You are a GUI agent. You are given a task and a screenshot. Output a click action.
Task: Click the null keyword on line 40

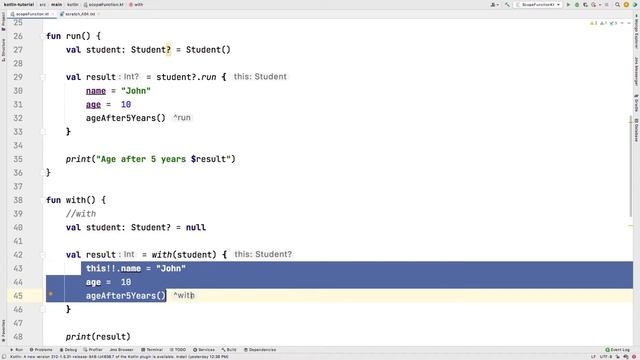196,227
